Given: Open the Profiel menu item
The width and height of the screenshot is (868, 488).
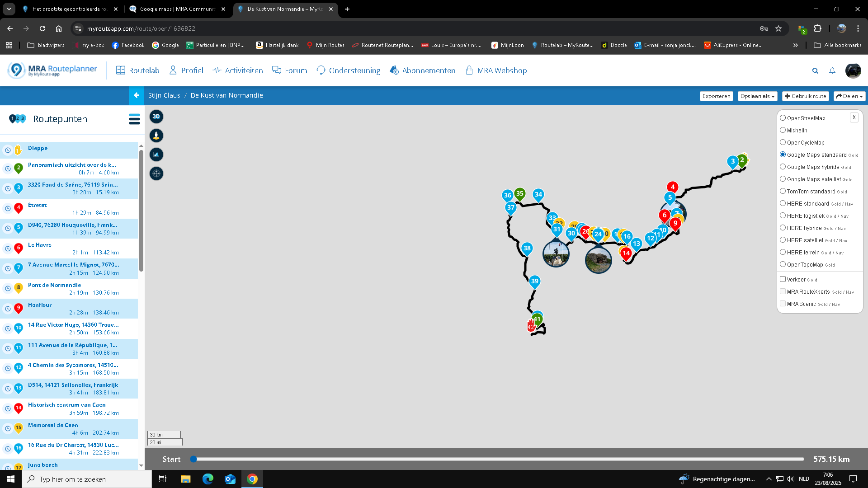Looking at the screenshot, I should [186, 70].
